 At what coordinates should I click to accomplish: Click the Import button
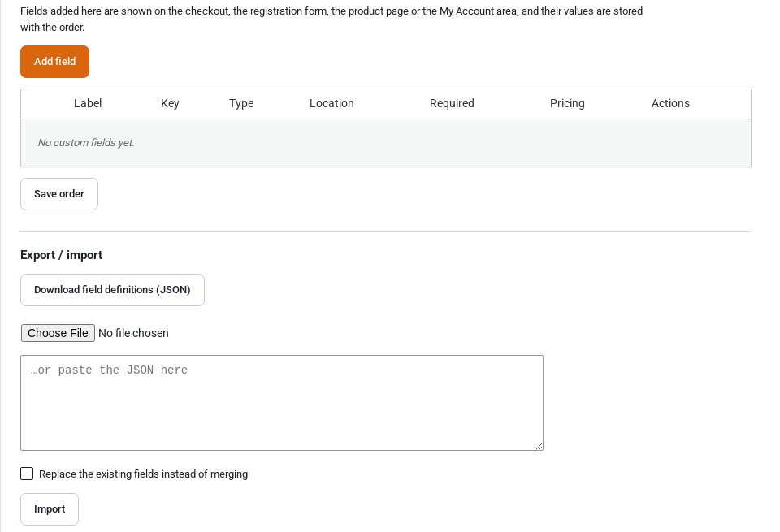coord(50,509)
